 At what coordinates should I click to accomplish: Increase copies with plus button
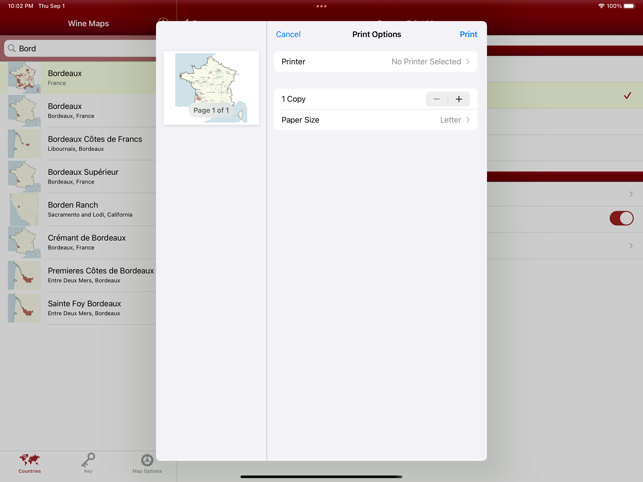point(459,99)
